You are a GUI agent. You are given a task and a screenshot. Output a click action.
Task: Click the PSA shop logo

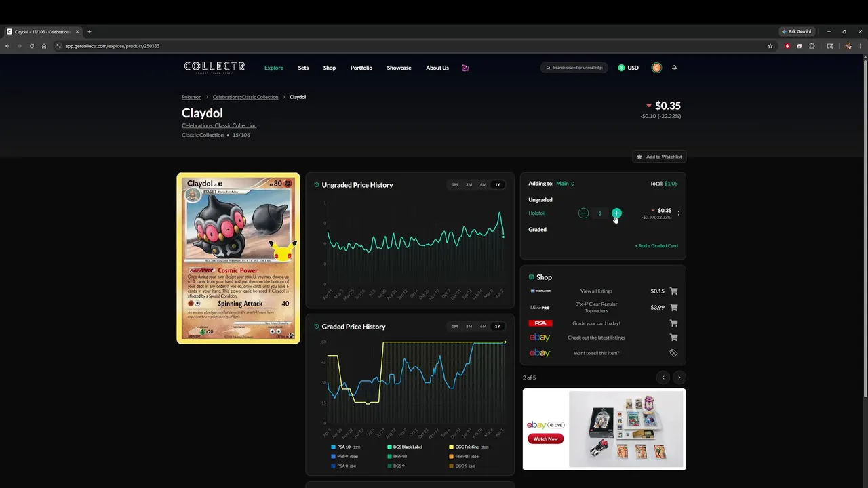pyautogui.click(x=540, y=323)
